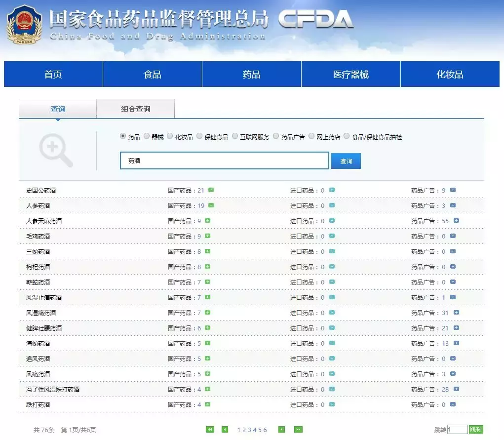Click 国产药品 plus icon for 跌打药酒
Viewport: 504px width, 440px height.
tap(208, 404)
